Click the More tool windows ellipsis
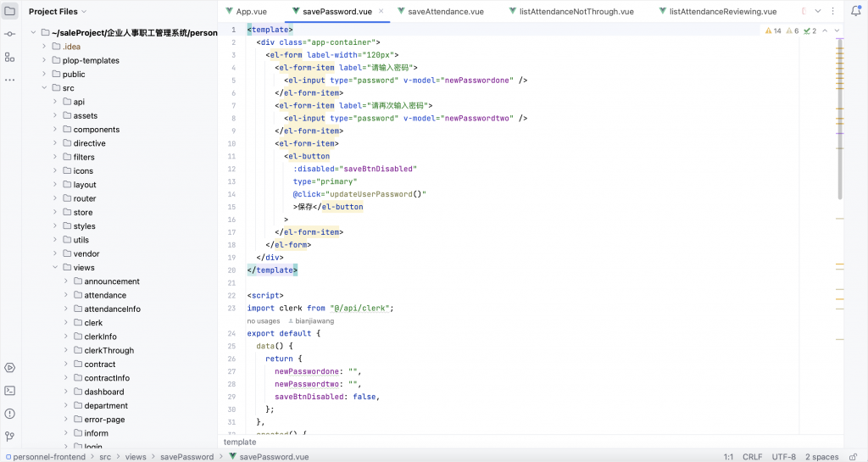Viewport: 868px width, 462px height. (x=9, y=80)
